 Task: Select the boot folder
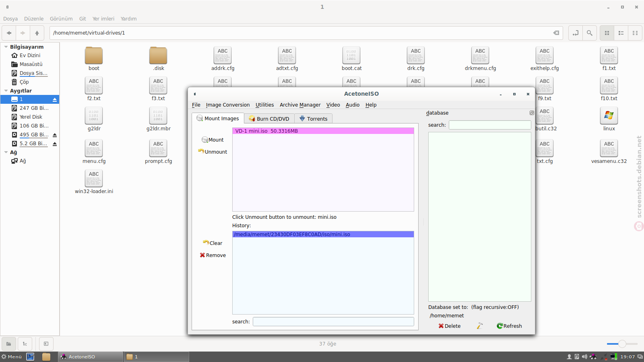click(94, 59)
